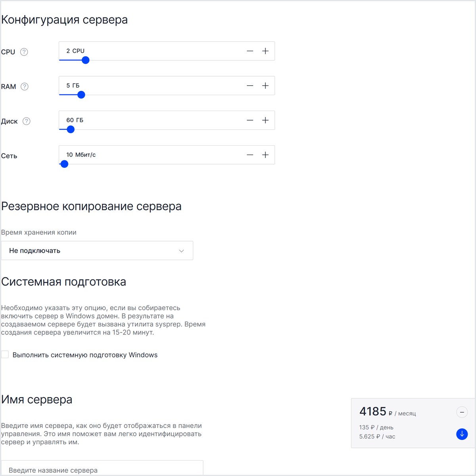Screen dimensions: 476x476
Task: Enable Выполнить системную подготовку Windows checkbox
Action: point(5,355)
